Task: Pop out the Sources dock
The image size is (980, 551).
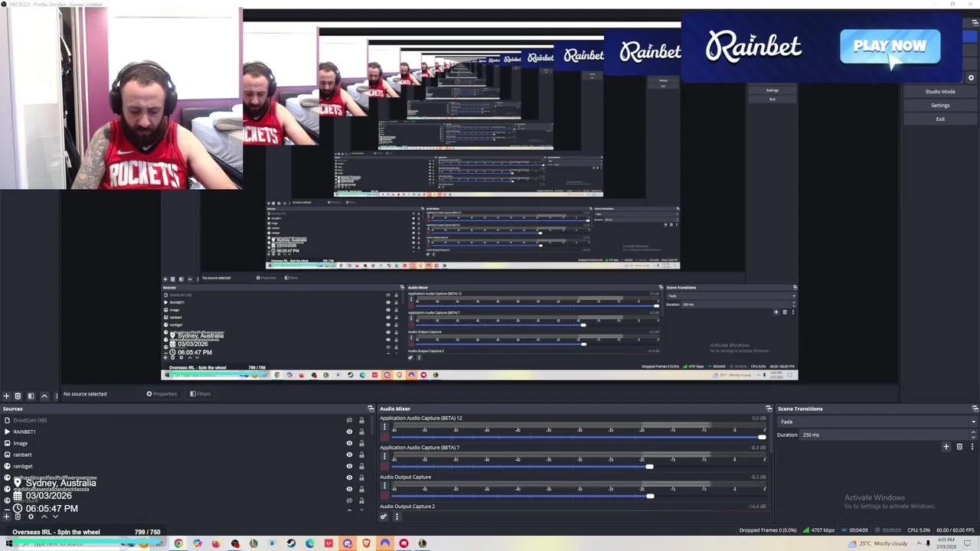Action: click(x=371, y=409)
